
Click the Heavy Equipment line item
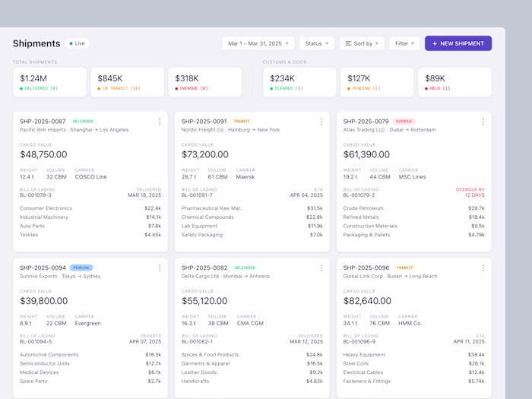(414, 355)
